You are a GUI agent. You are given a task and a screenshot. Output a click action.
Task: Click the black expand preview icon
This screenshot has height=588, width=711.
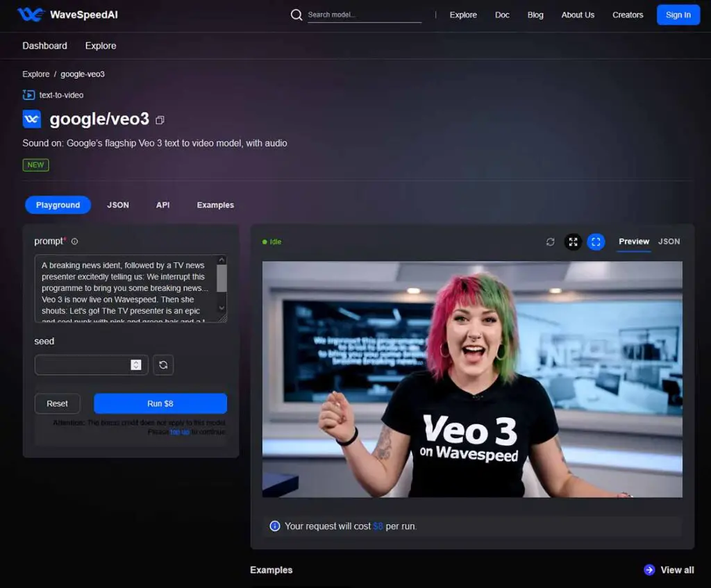point(573,242)
